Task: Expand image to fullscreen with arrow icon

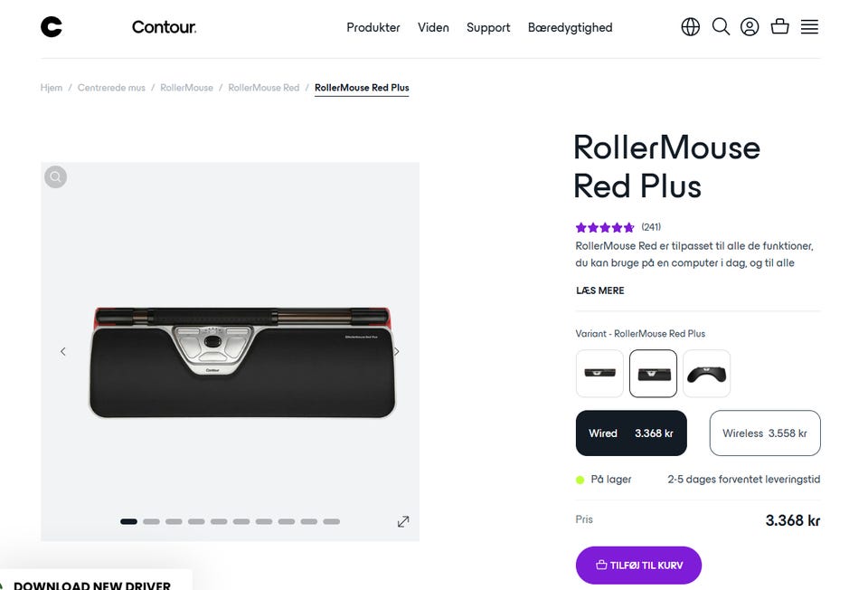Action: pos(403,521)
